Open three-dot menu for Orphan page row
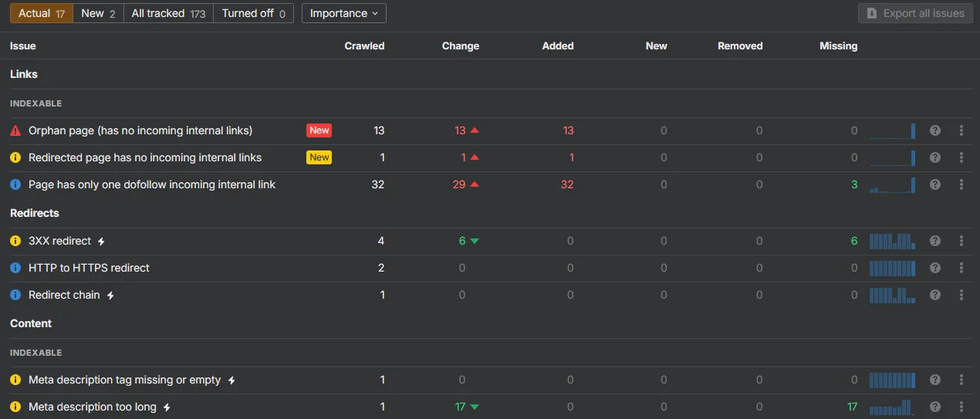Image resolution: width=980 pixels, height=419 pixels. (x=961, y=130)
